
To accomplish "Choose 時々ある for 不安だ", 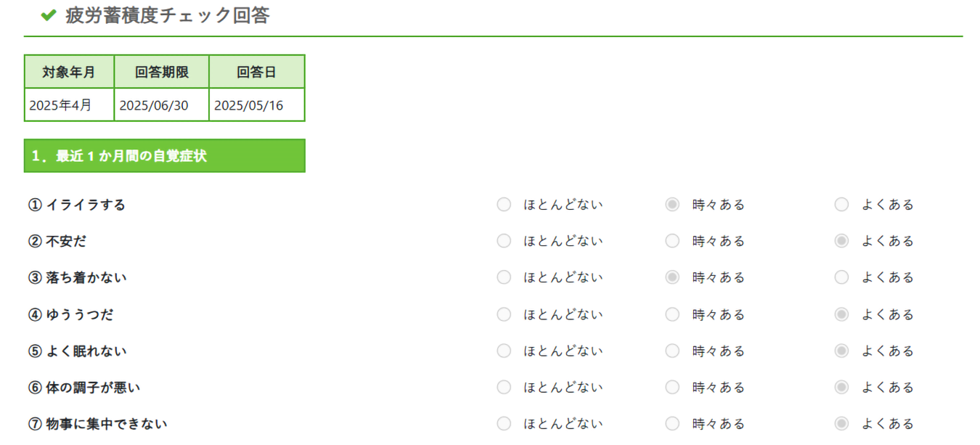I will [672, 241].
